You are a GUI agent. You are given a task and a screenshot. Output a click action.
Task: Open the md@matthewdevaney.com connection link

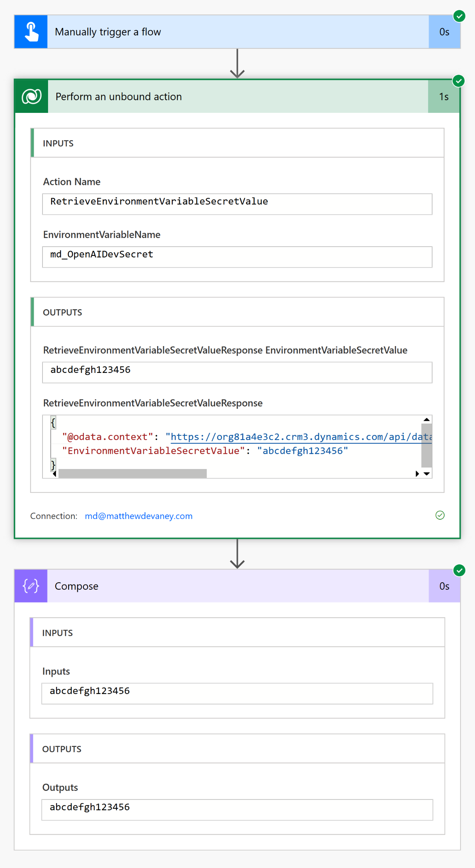(139, 516)
